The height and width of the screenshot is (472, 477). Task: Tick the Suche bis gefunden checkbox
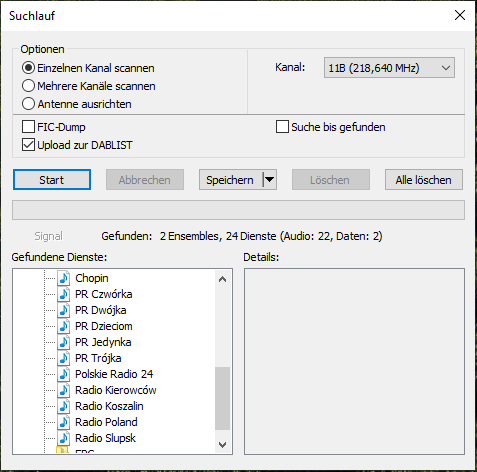pos(282,127)
